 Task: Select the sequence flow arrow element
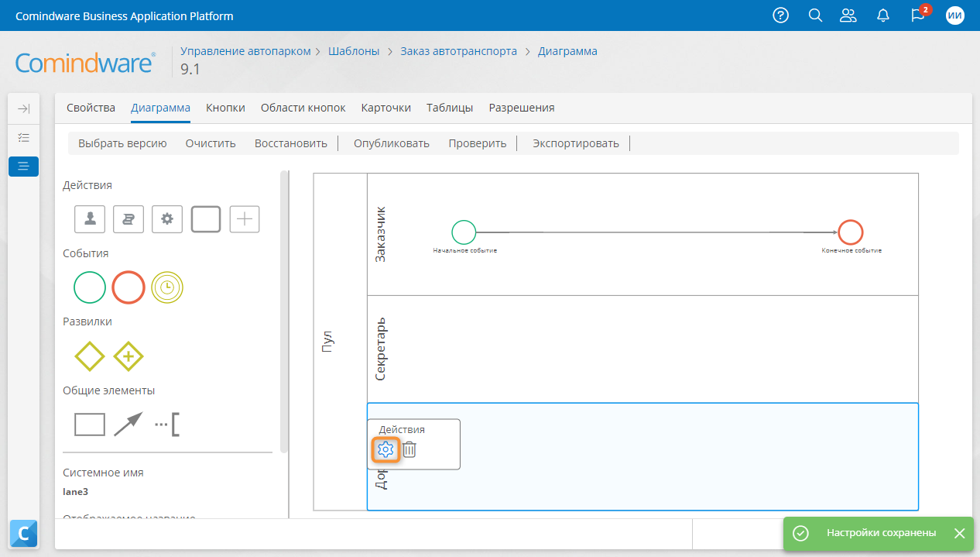click(x=128, y=425)
